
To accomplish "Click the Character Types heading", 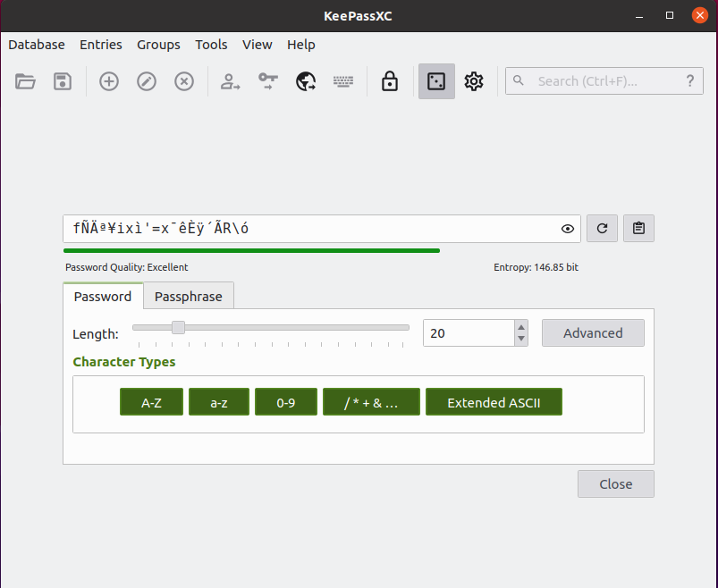I will (124, 362).
